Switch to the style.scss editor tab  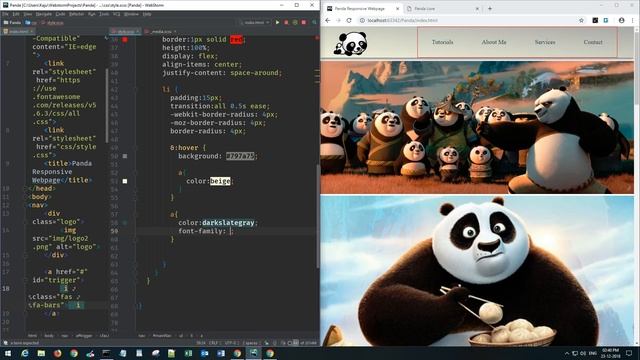point(126,31)
